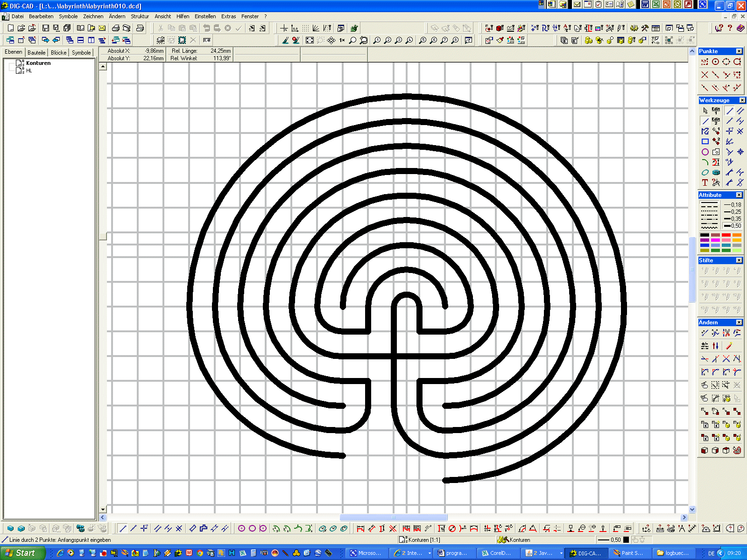Open the Extras menu

tap(228, 16)
